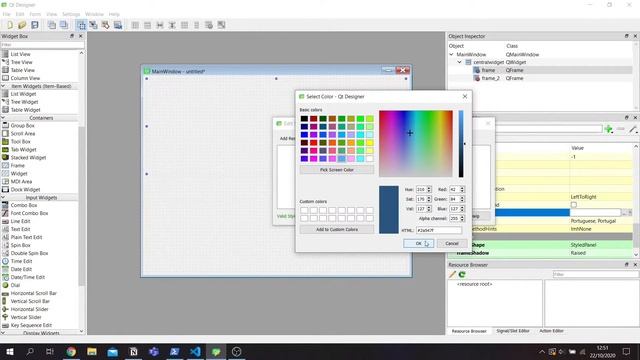Select frame_2 in Object Inspector
This screenshot has height=360, width=640.
point(490,78)
